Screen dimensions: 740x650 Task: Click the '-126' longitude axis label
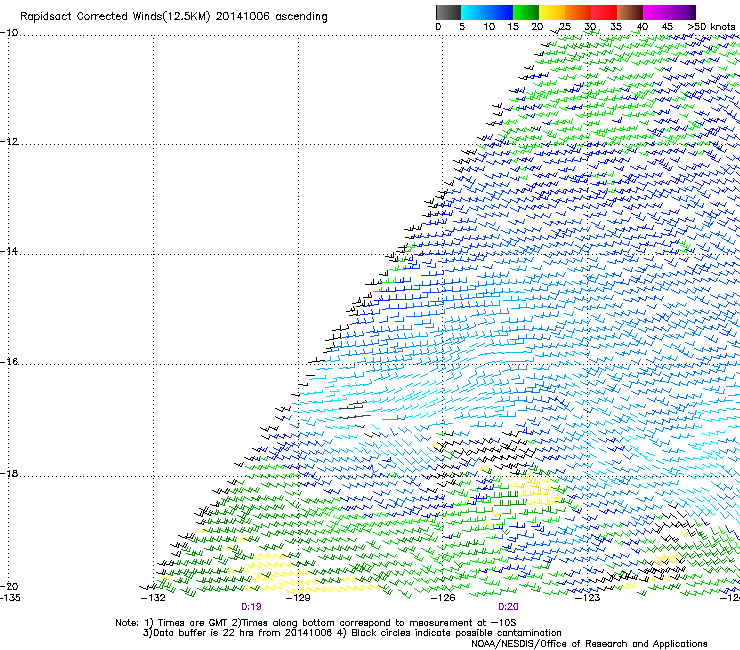pos(443,598)
